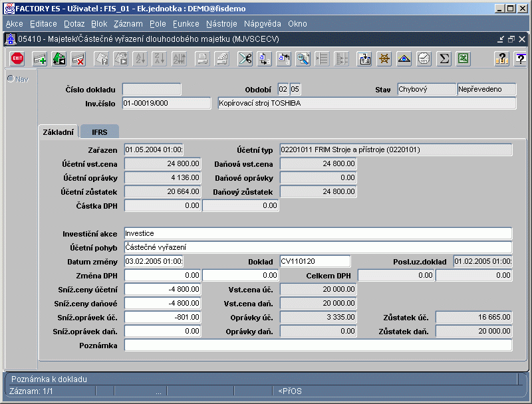Click the question mark help icon
Image resolution: width=532 pixels, height=404 pixels.
(501, 59)
